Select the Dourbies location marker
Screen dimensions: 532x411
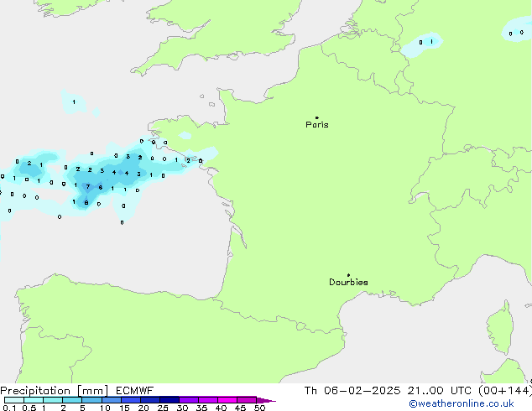[x=348, y=275]
